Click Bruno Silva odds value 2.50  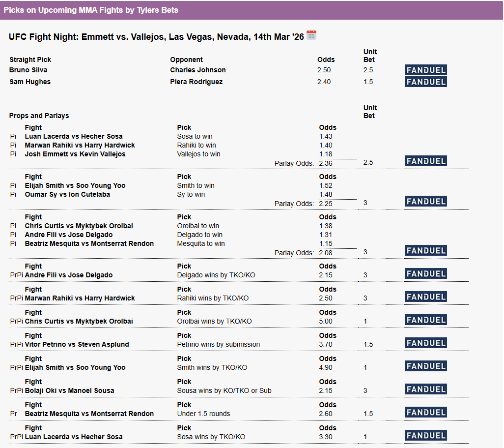324,70
